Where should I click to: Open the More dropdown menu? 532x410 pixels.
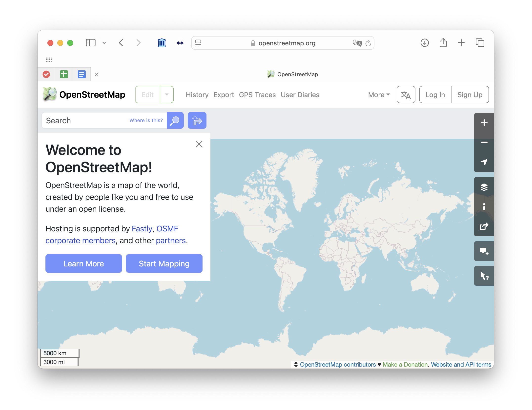click(379, 95)
